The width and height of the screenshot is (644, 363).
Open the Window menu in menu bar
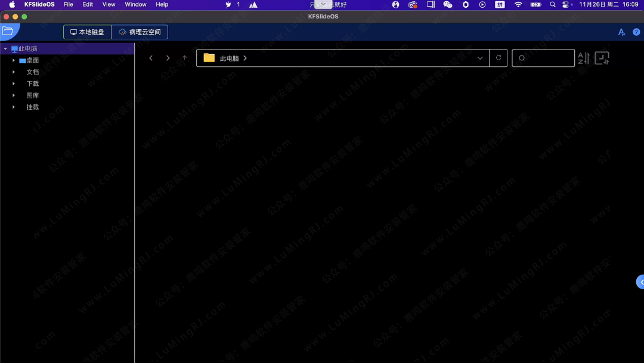135,4
